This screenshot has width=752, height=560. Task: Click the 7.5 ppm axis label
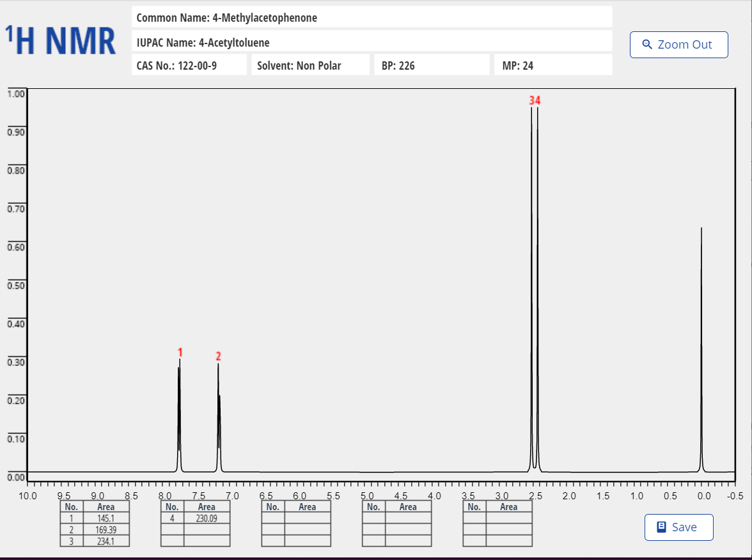click(x=198, y=496)
